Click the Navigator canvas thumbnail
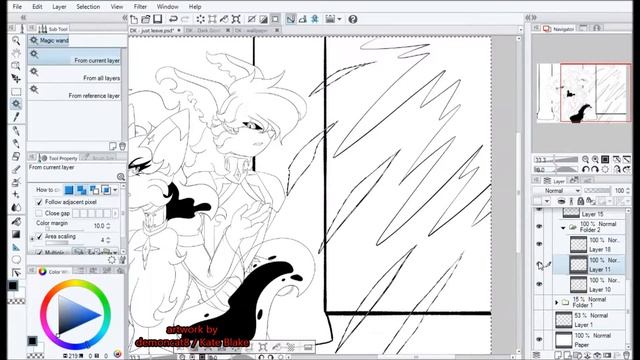Viewport: 640px width, 360px height. coord(584,93)
